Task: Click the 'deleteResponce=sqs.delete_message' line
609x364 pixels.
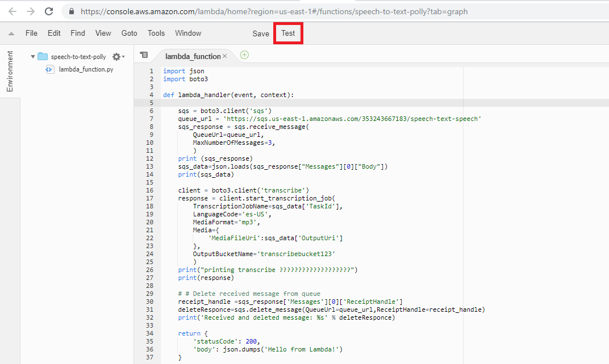Action: (332, 309)
